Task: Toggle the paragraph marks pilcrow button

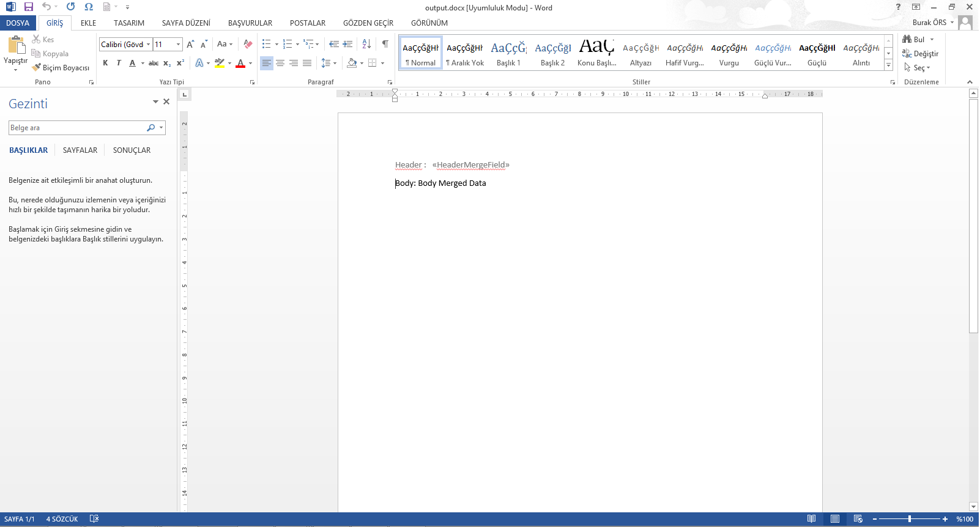Action: (x=385, y=44)
